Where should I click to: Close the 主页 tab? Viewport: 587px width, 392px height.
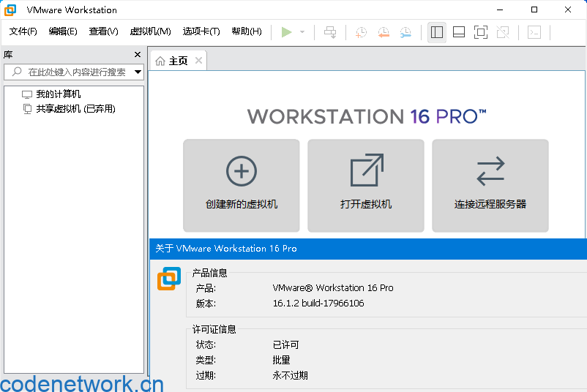click(198, 60)
